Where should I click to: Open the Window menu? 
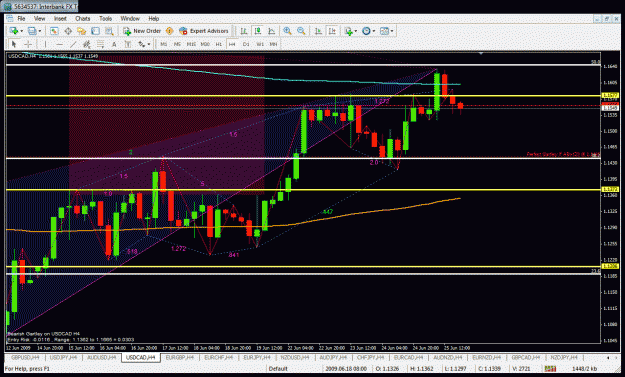tap(130, 18)
